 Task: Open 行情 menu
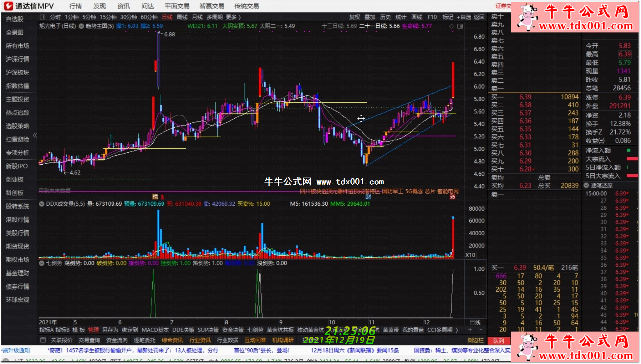76,6
